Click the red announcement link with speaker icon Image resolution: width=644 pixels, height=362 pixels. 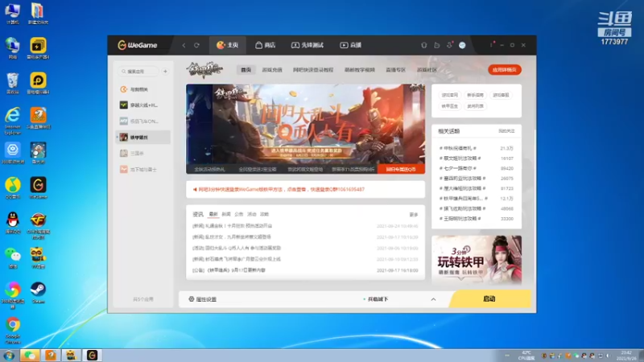279,190
